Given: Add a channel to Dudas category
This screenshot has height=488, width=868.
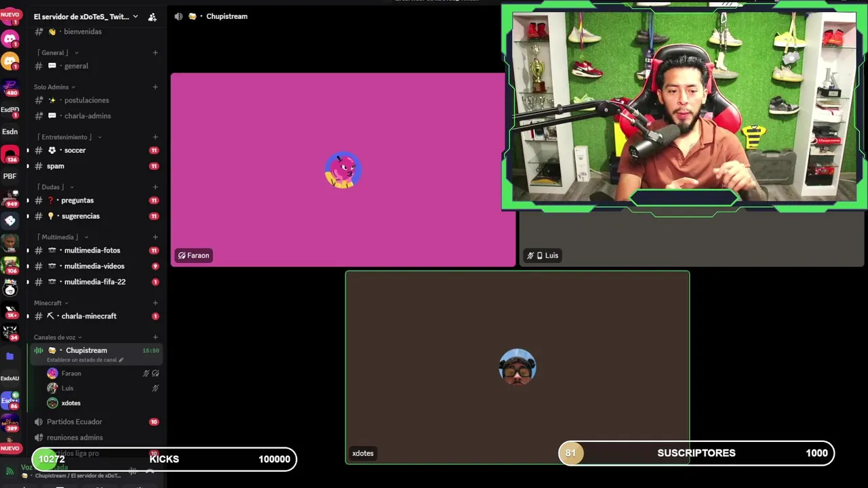Looking at the screenshot, I should pos(155,187).
